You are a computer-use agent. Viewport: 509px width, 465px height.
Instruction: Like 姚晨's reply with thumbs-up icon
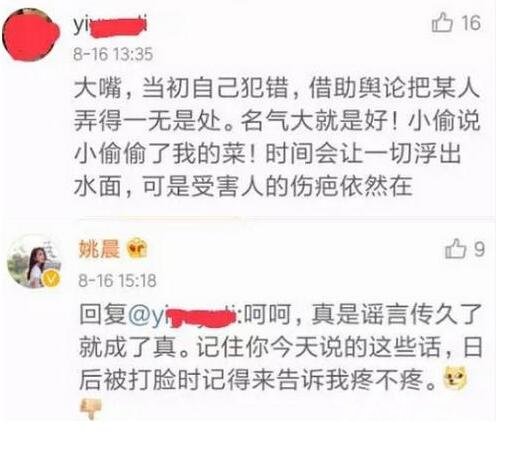(x=455, y=249)
